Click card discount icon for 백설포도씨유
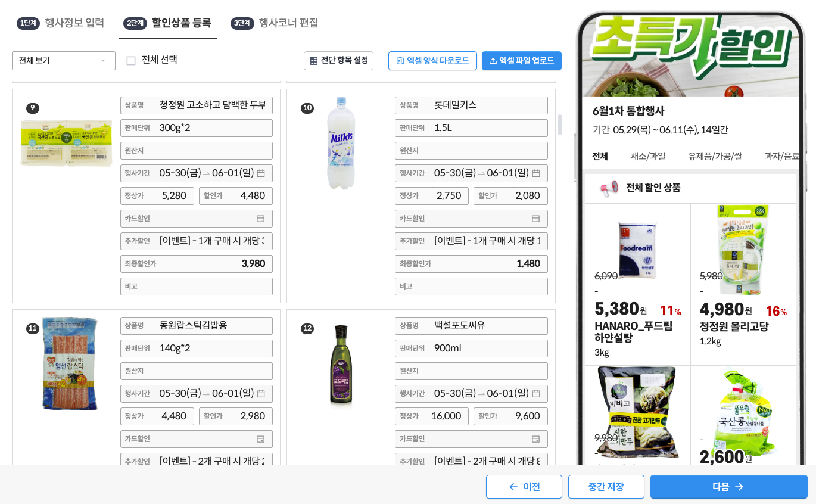The image size is (816, 504). click(535, 439)
